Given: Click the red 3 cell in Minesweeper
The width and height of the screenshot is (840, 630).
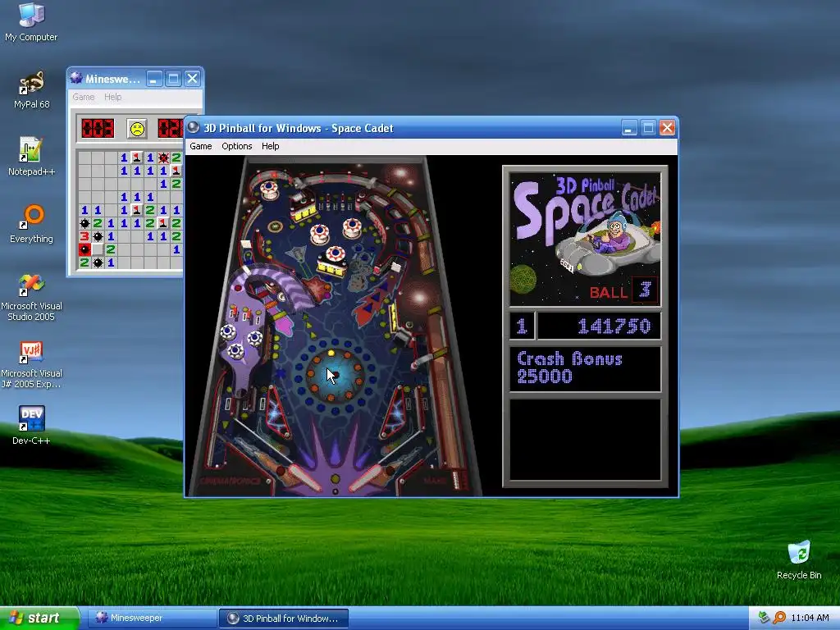Looking at the screenshot, I should click(x=84, y=236).
